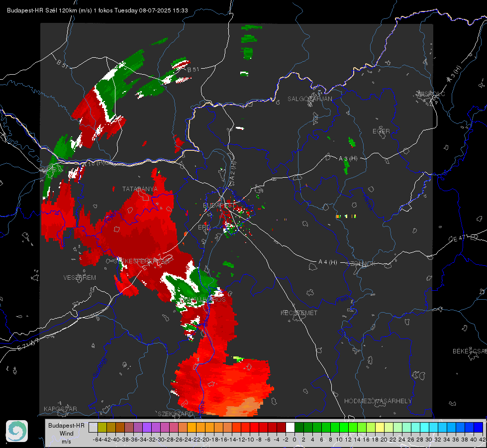The image size is (487, 448).
Task: Click the SALGÓTARJÁN city label
Action: 309,99
